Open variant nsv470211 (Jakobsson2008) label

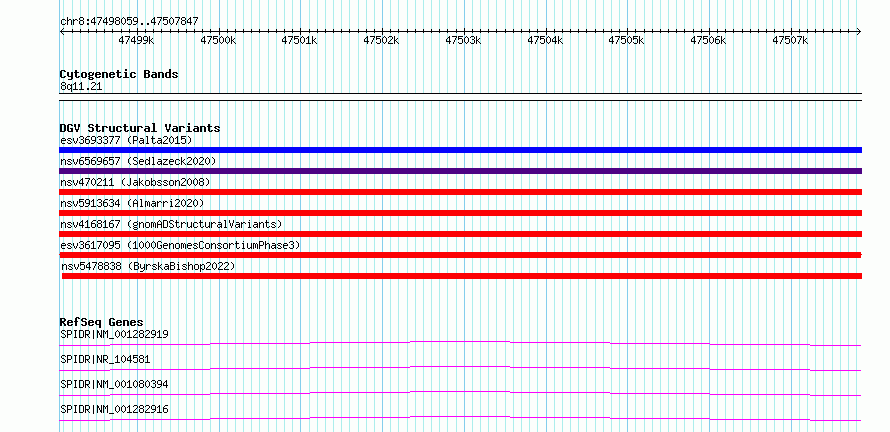[135, 182]
